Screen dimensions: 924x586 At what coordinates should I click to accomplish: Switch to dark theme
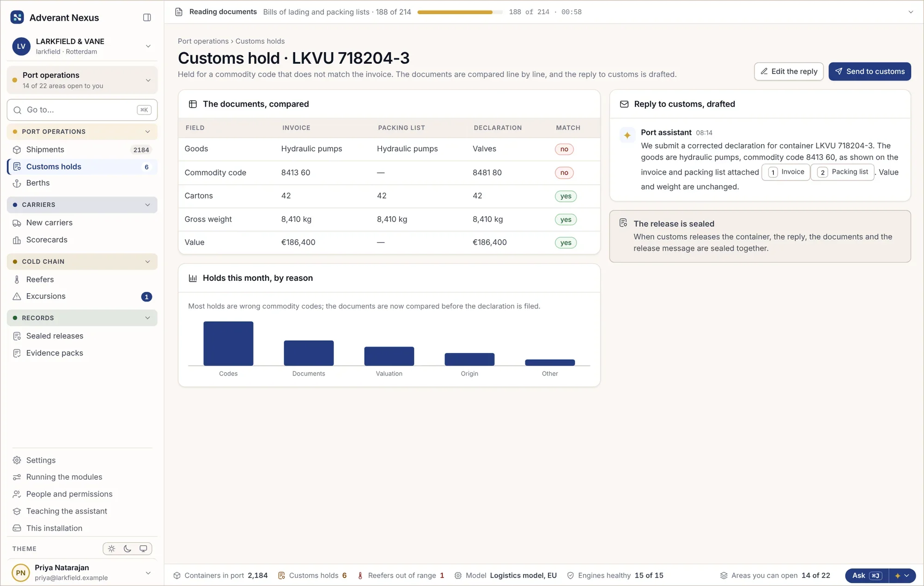[128, 549]
